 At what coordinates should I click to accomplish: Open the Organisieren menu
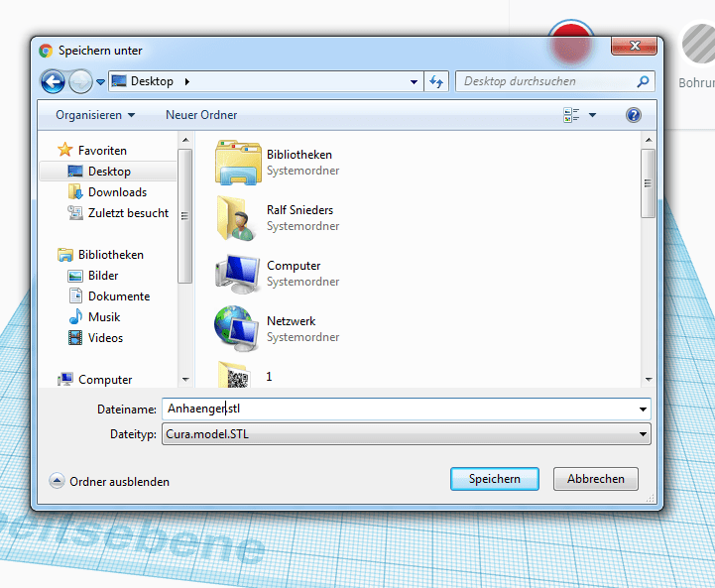[95, 115]
